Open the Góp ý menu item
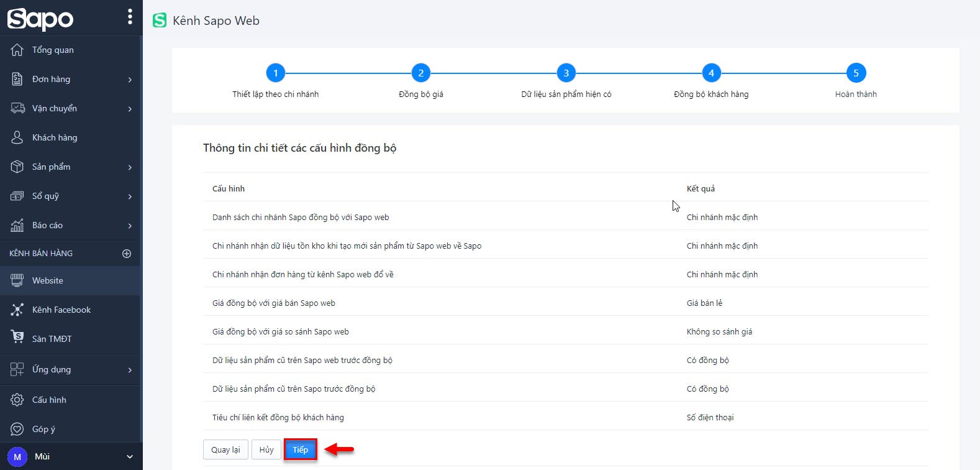The image size is (980, 470). (x=70, y=429)
